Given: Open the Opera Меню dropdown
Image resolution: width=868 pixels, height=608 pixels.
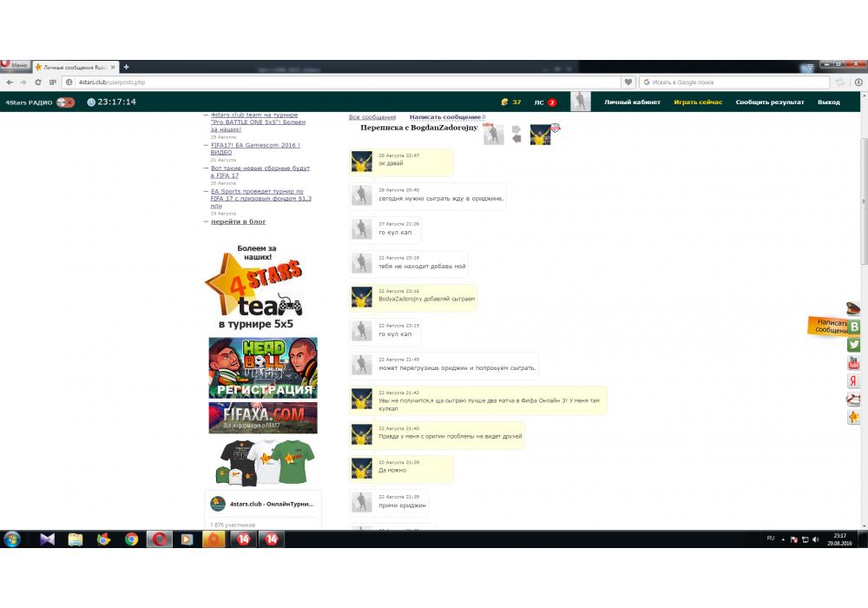Looking at the screenshot, I should (x=15, y=66).
